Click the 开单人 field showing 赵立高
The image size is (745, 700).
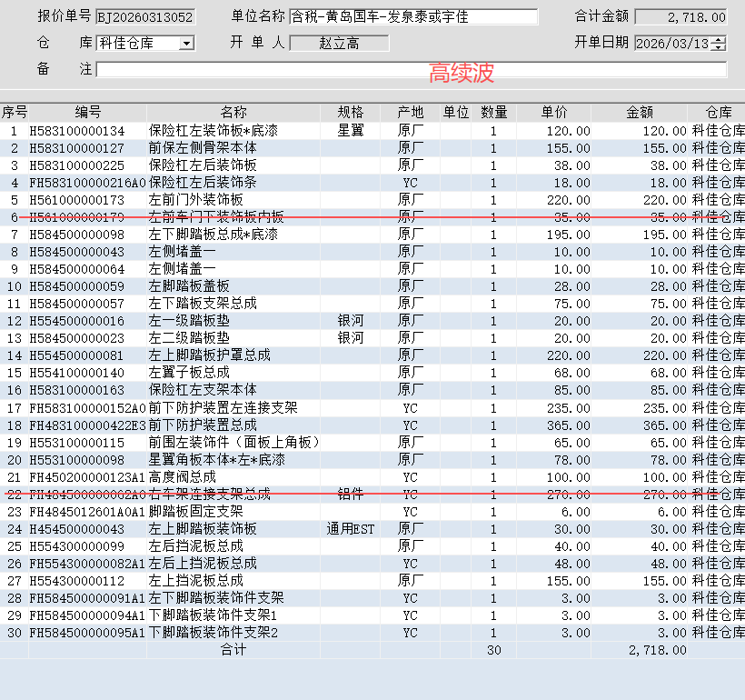tap(339, 44)
